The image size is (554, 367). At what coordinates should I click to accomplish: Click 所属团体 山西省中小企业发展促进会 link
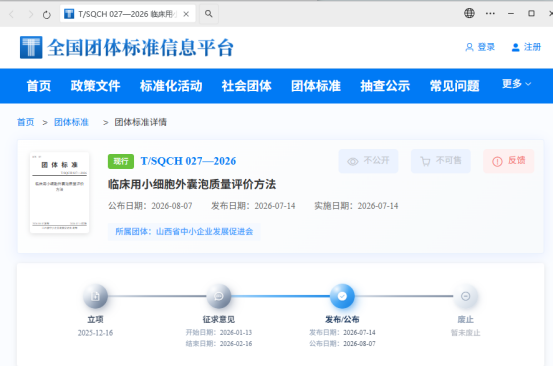184,232
